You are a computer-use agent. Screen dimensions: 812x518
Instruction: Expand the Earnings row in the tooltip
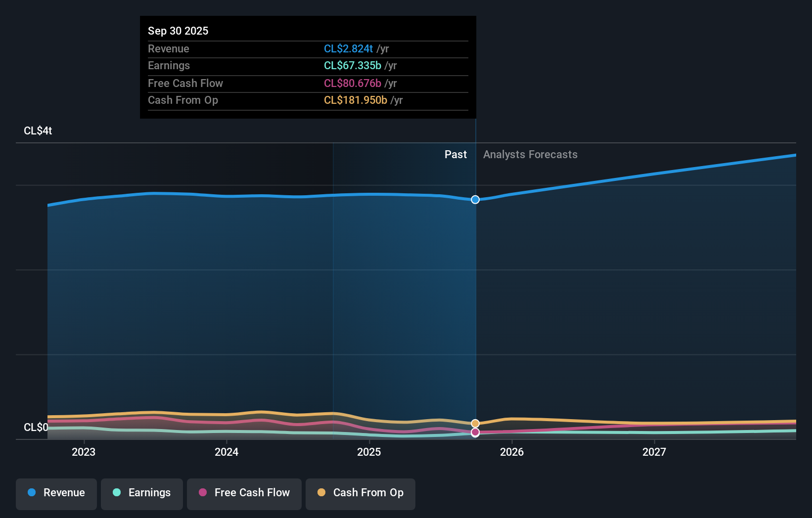pos(308,66)
